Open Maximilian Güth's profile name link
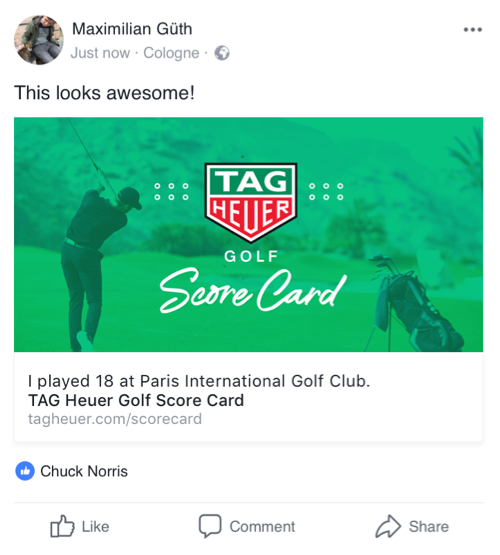 click(x=132, y=29)
